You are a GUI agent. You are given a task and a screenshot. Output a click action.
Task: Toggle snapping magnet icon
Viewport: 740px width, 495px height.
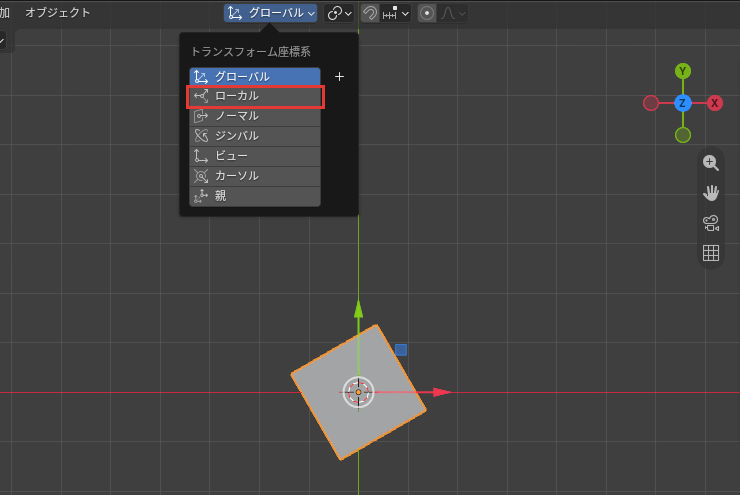370,13
